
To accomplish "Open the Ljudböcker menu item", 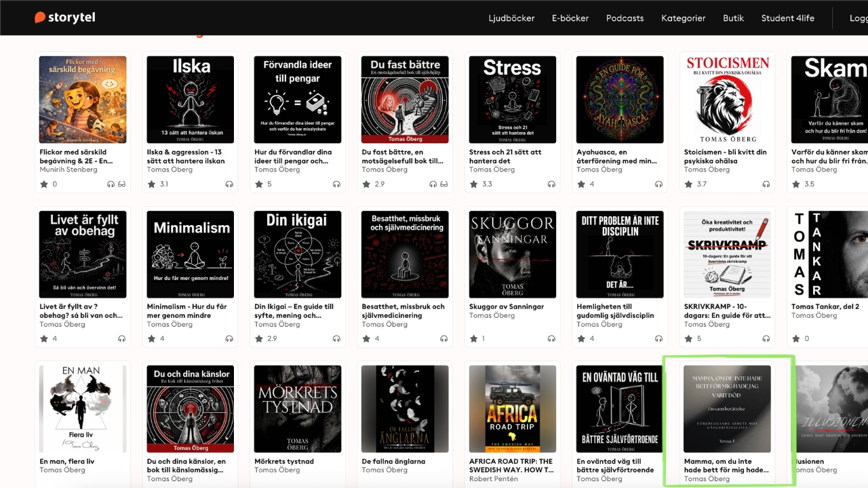I will pyautogui.click(x=511, y=18).
